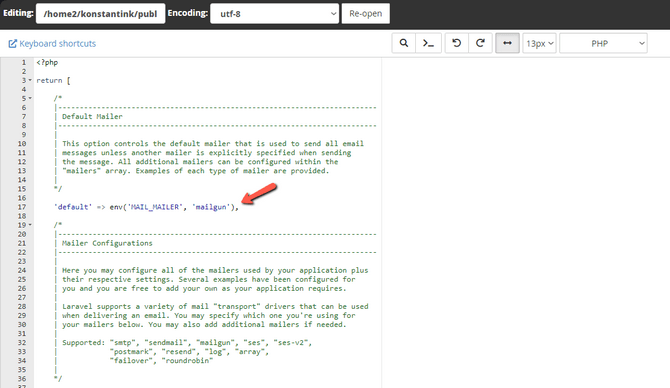Viewport: 670px width, 388px height.
Task: Click the 'default' key on line 17
Action: (73, 207)
